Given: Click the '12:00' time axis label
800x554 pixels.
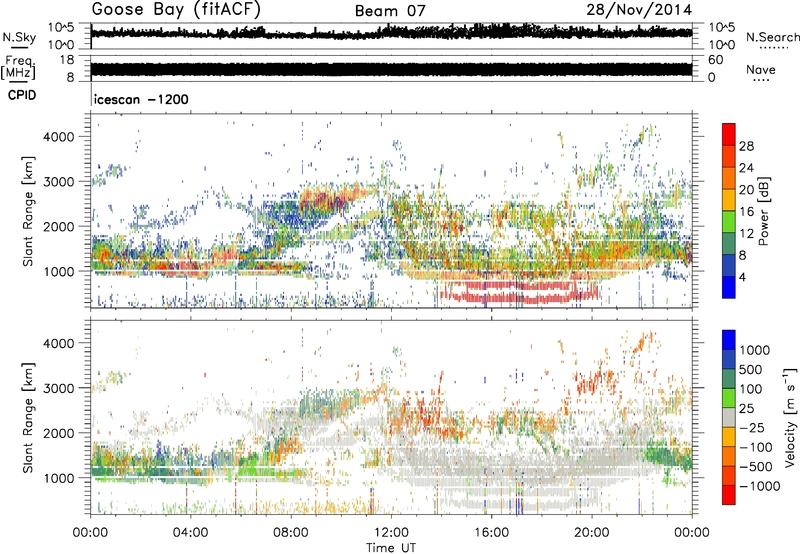Looking at the screenshot, I should 391,533.
